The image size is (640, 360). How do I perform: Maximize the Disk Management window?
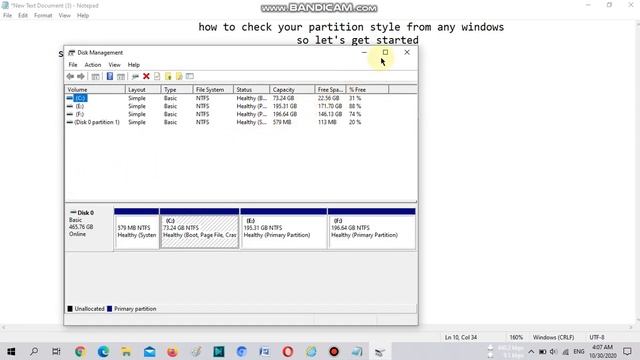coord(385,52)
